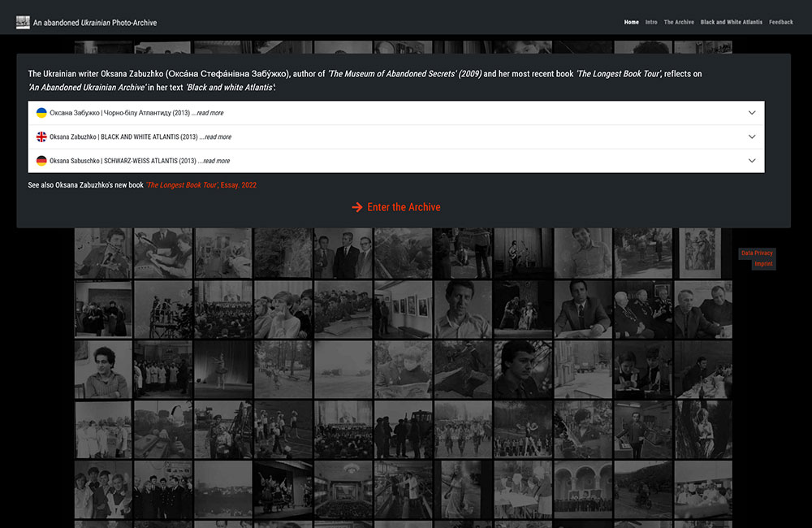Open the Feedback page
Image resolution: width=812 pixels, height=528 pixels.
point(781,23)
